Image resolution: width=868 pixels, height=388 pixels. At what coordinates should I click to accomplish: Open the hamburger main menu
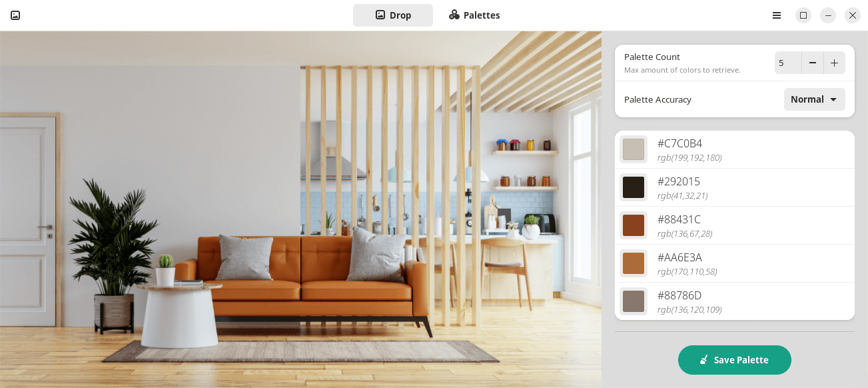coord(777,15)
